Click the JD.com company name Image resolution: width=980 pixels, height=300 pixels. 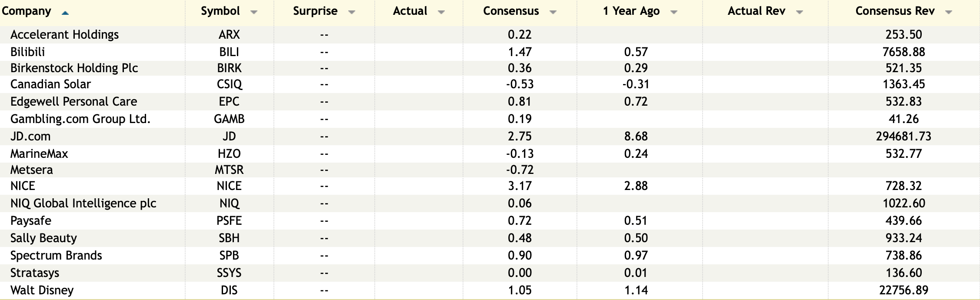[30, 136]
